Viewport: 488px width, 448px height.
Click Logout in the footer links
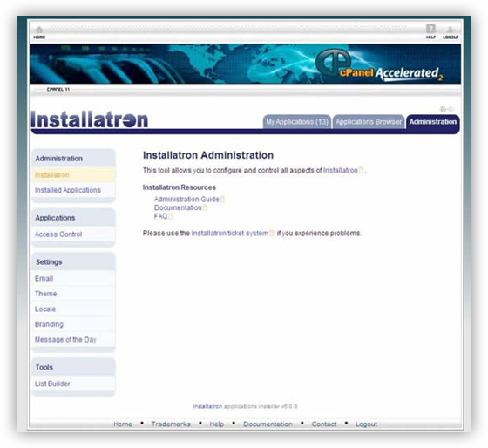coord(366,424)
